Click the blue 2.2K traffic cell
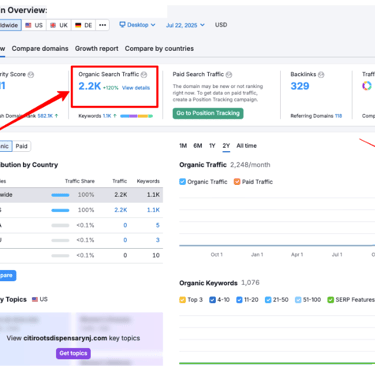 point(121,210)
